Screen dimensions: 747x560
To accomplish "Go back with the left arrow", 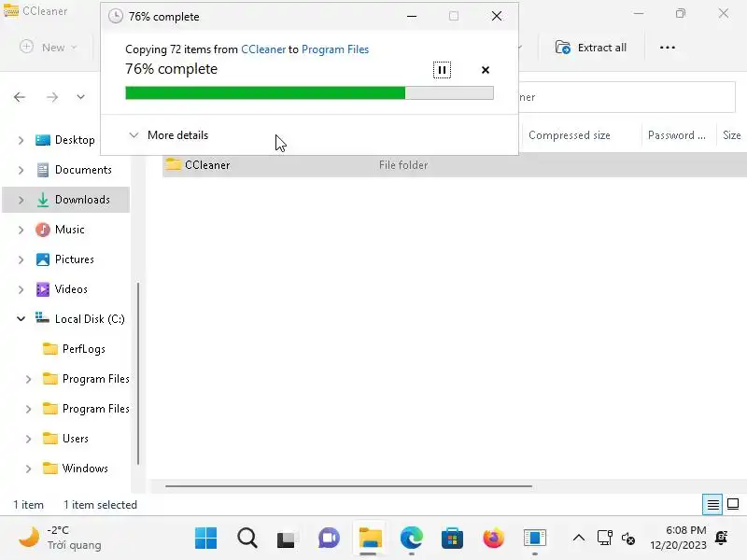I will pos(20,97).
